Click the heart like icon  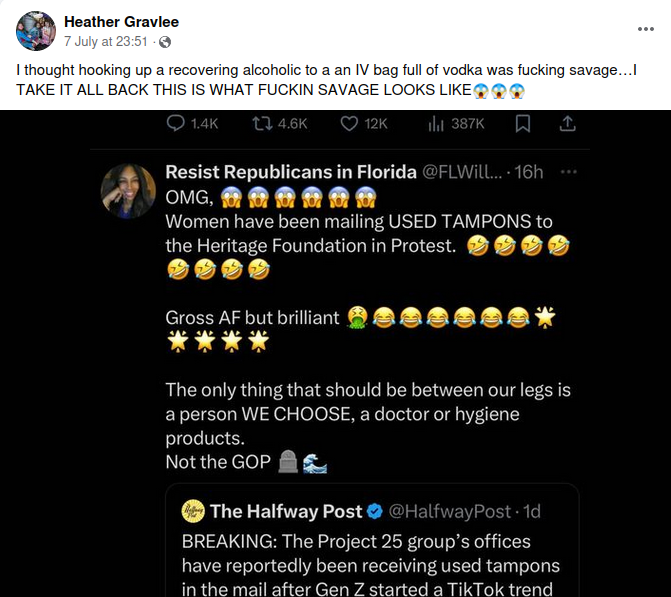click(349, 123)
